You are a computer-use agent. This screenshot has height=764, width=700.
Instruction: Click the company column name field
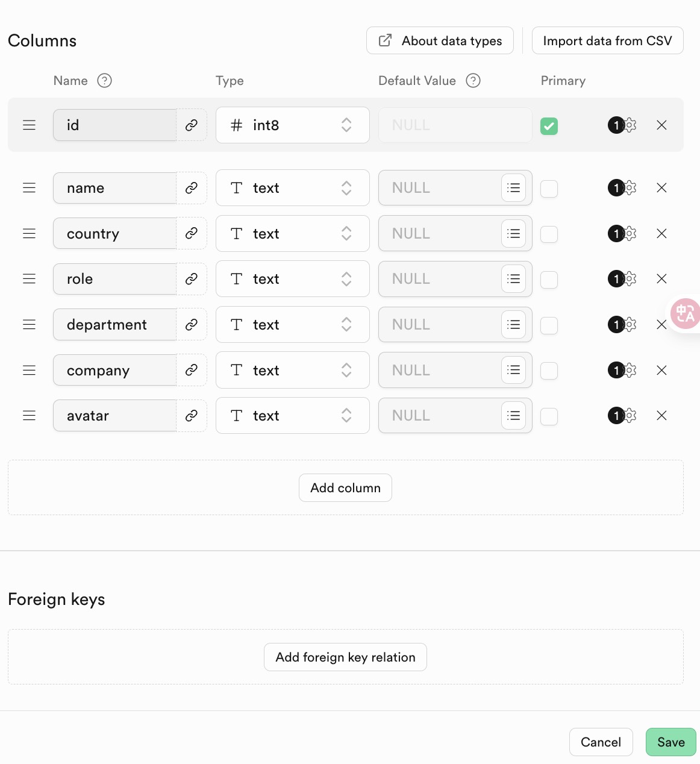tap(114, 370)
